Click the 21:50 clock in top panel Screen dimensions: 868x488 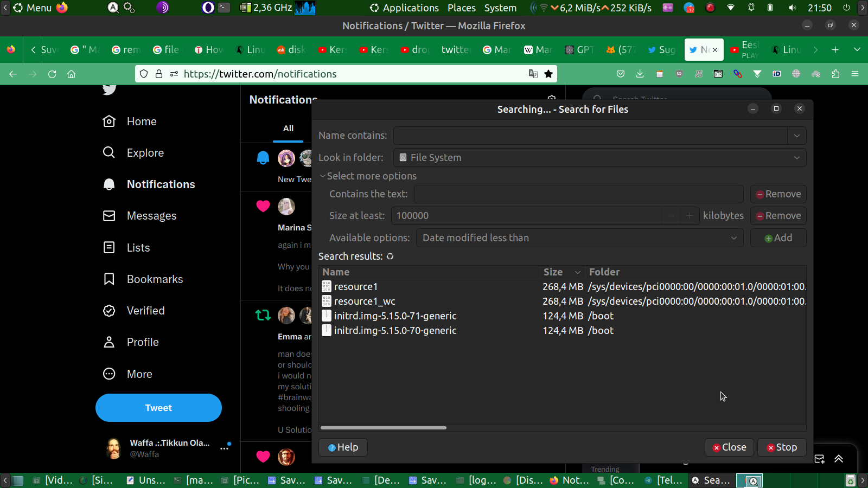pos(819,8)
